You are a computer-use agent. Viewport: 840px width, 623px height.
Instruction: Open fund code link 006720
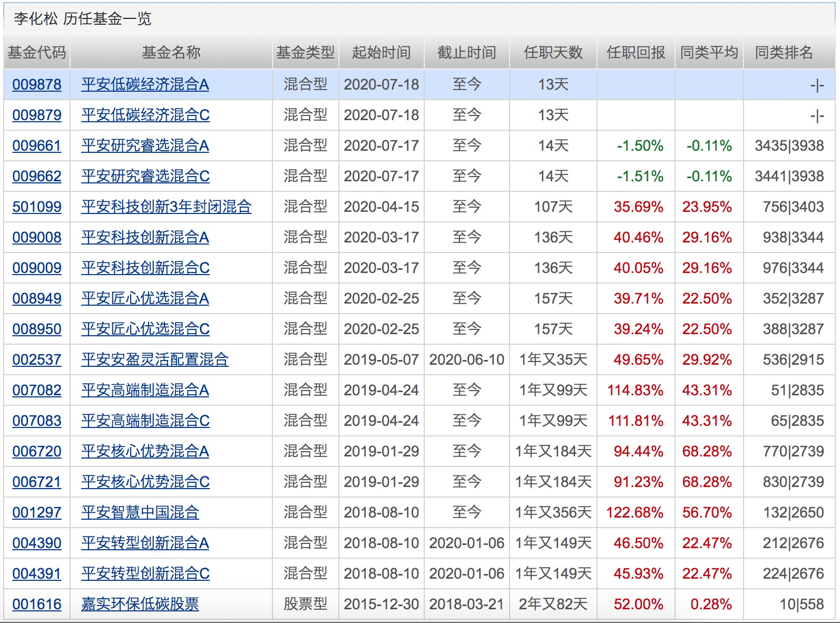point(37,451)
